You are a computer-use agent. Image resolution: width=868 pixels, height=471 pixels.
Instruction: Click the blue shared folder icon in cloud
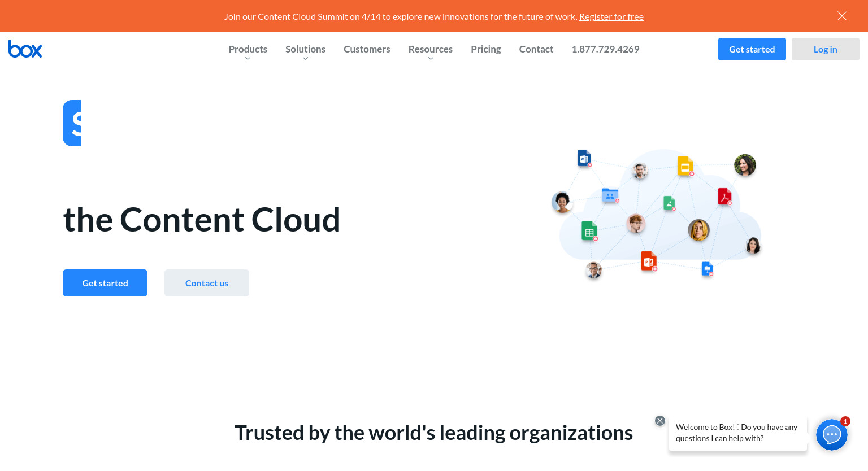[610, 196]
